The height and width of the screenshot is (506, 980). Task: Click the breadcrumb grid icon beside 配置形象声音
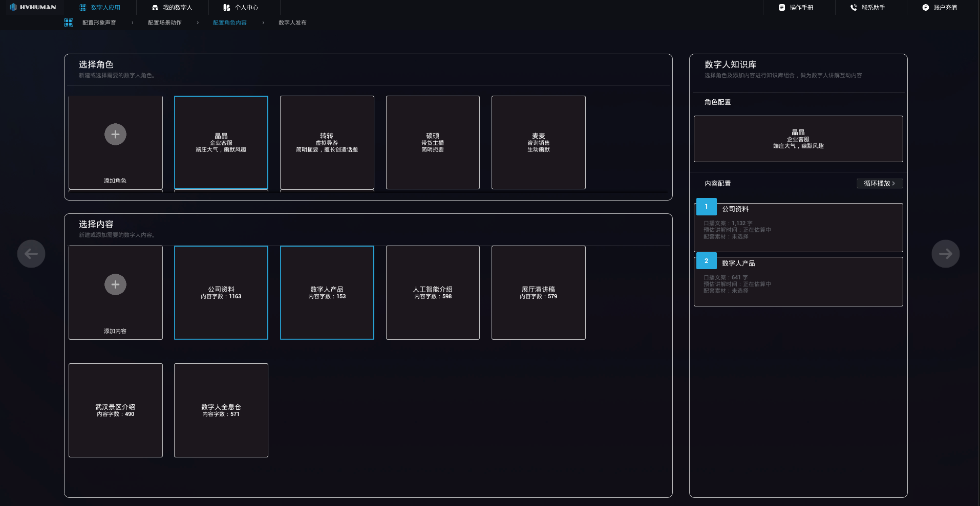69,23
